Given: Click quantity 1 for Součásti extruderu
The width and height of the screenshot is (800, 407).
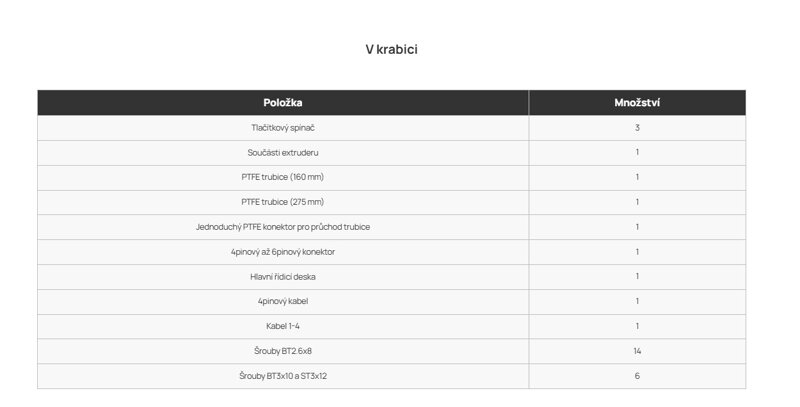Looking at the screenshot, I should pos(637,152).
